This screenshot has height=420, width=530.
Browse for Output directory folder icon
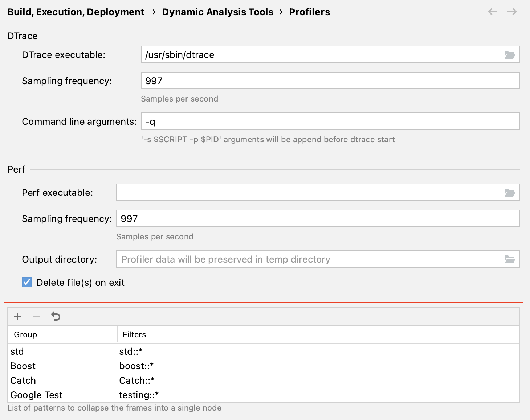510,259
